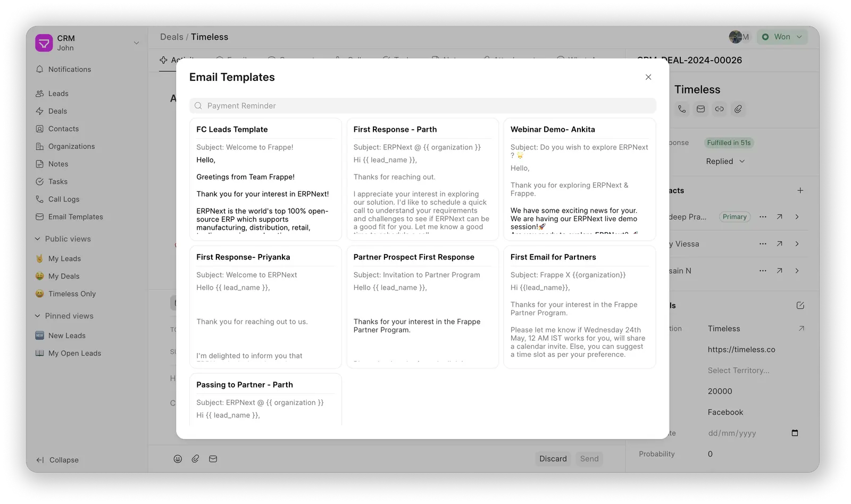Open the Timeless Only view

[87, 293]
